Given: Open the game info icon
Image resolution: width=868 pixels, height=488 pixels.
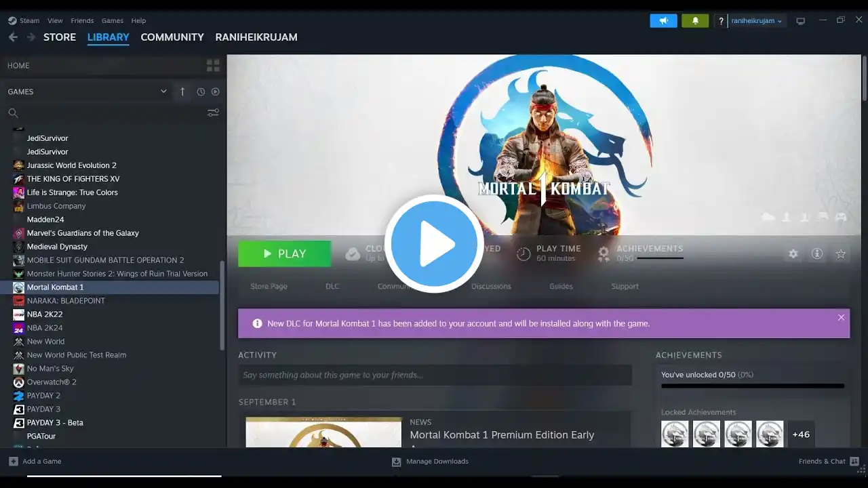Looking at the screenshot, I should [817, 253].
